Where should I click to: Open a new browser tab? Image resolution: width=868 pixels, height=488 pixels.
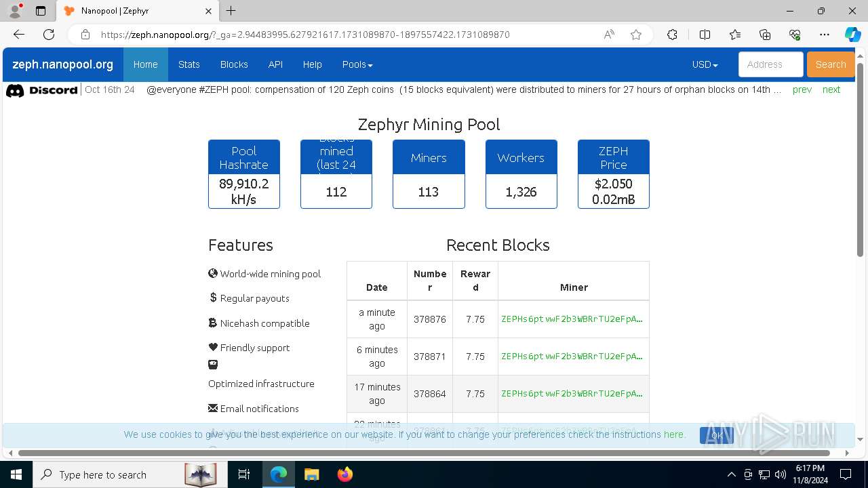(x=231, y=11)
